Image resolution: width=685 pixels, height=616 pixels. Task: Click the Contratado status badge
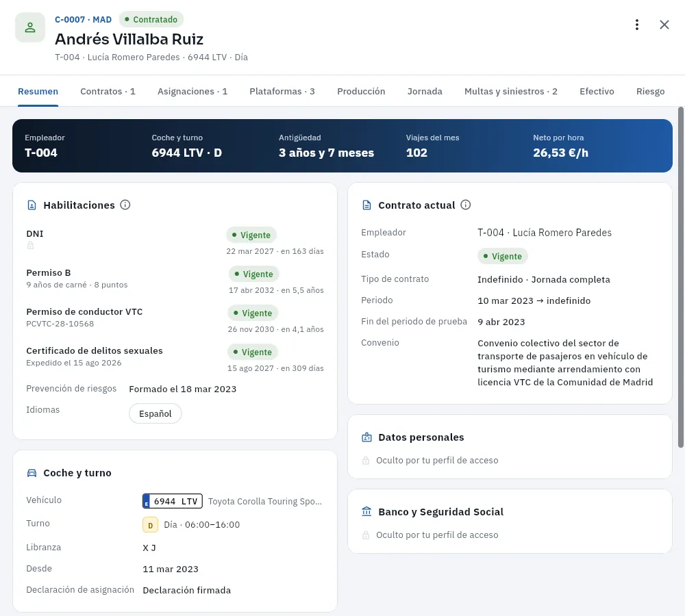click(151, 19)
